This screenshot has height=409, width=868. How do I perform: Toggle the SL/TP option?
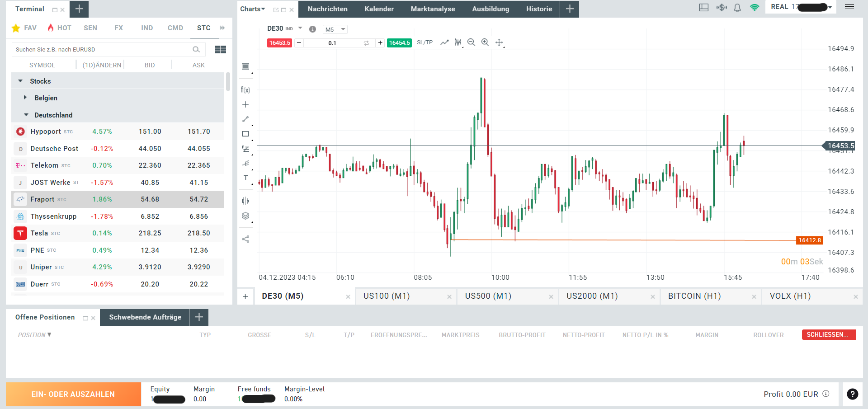tap(425, 42)
